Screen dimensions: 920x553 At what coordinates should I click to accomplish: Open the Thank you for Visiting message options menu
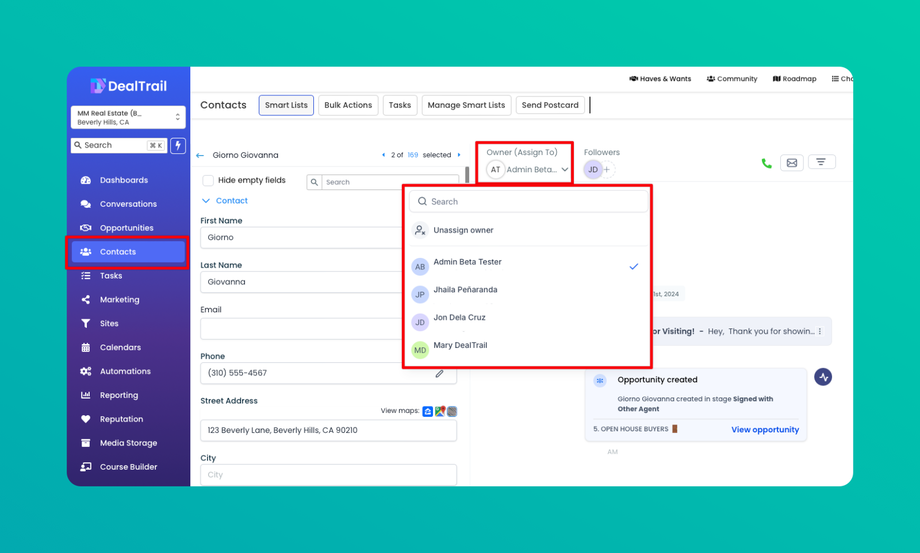[x=820, y=331]
